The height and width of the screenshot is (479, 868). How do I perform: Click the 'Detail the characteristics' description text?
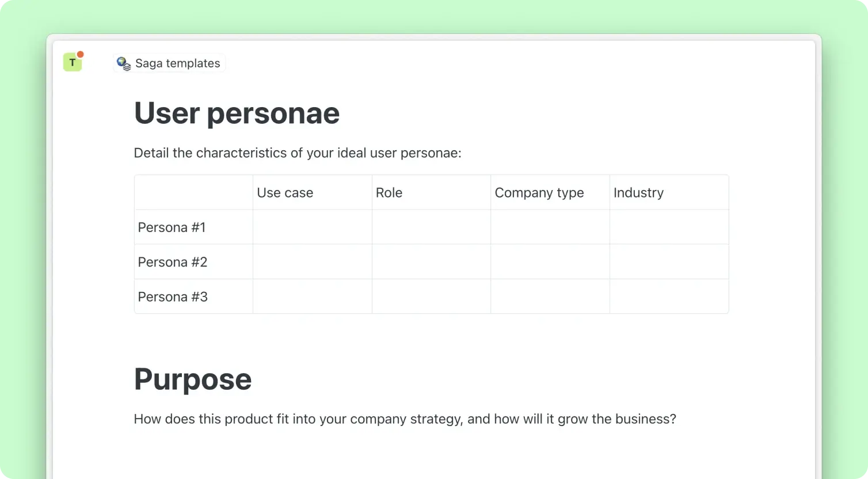click(x=298, y=153)
